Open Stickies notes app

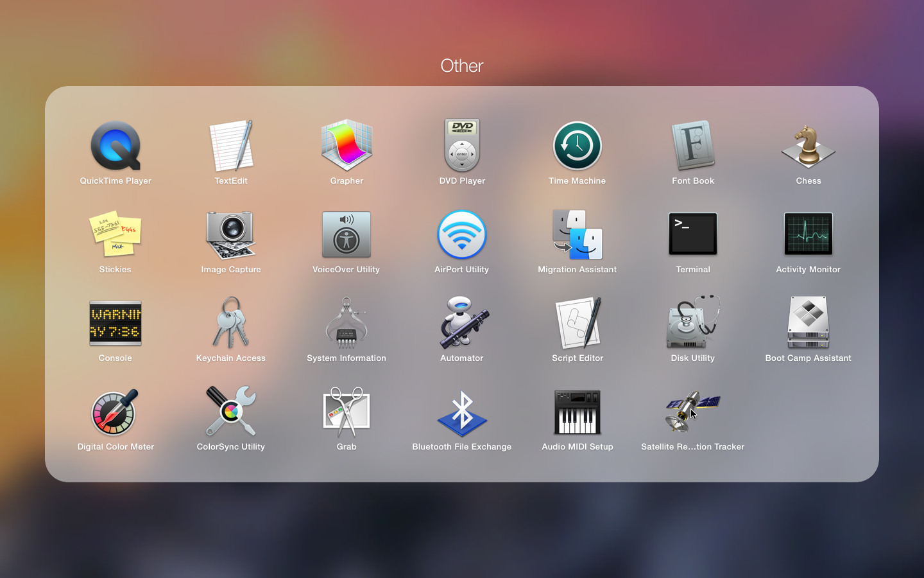point(116,235)
